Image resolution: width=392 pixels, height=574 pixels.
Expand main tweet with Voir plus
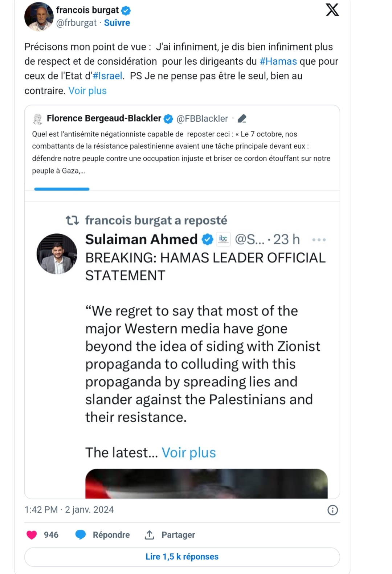pyautogui.click(x=87, y=91)
